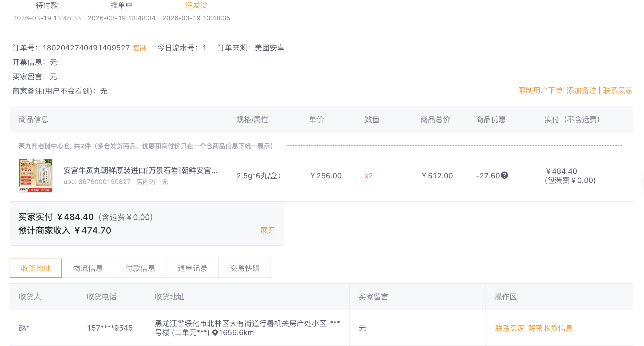Click the masked phone number 157****9545
The image size is (644, 346).
tap(110, 328)
